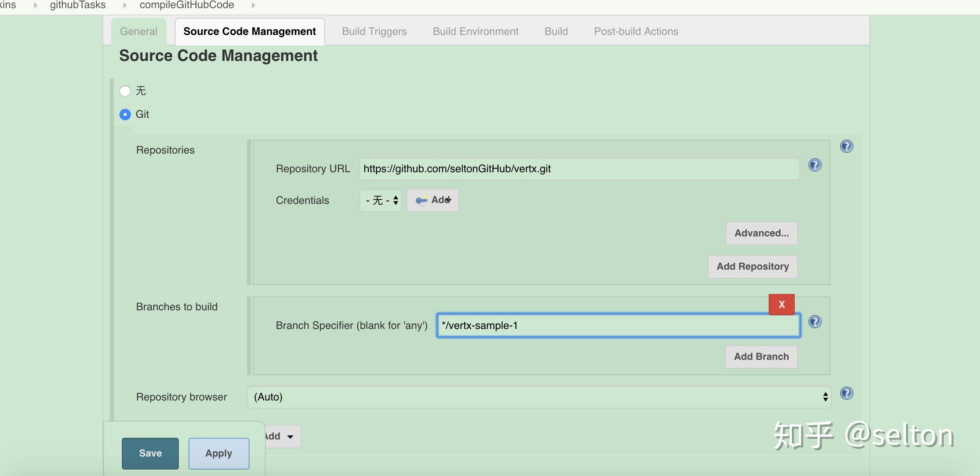Click Advanced... button in Repositories
980x476 pixels.
761,233
